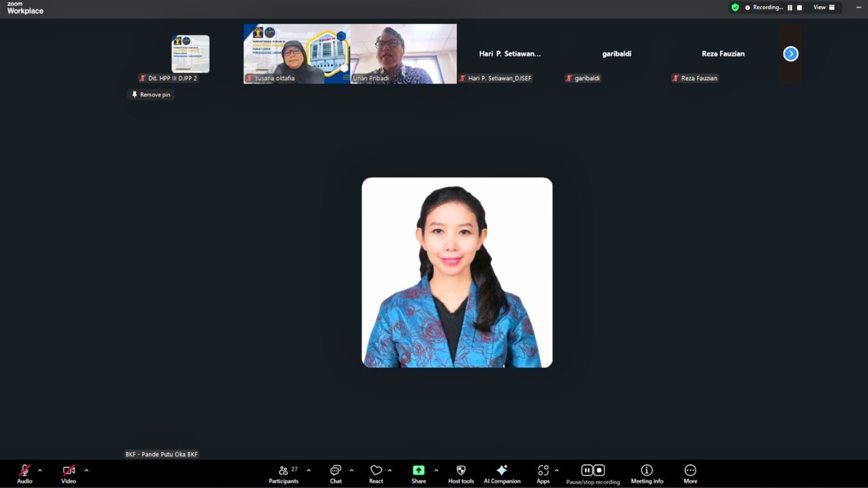
Task: Launch AI Companion
Action: 502,471
